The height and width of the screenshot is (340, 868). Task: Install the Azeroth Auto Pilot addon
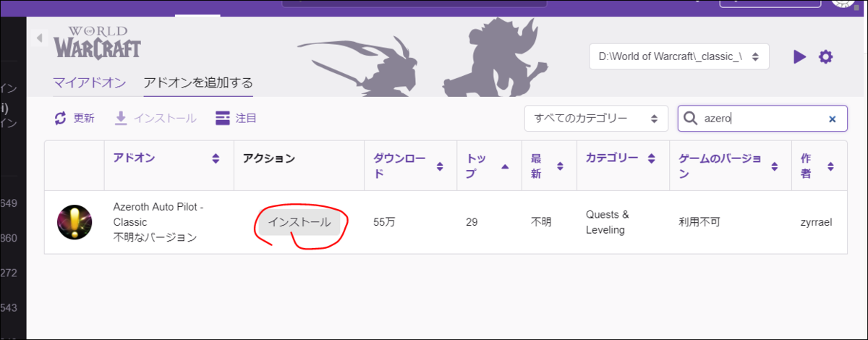click(299, 222)
